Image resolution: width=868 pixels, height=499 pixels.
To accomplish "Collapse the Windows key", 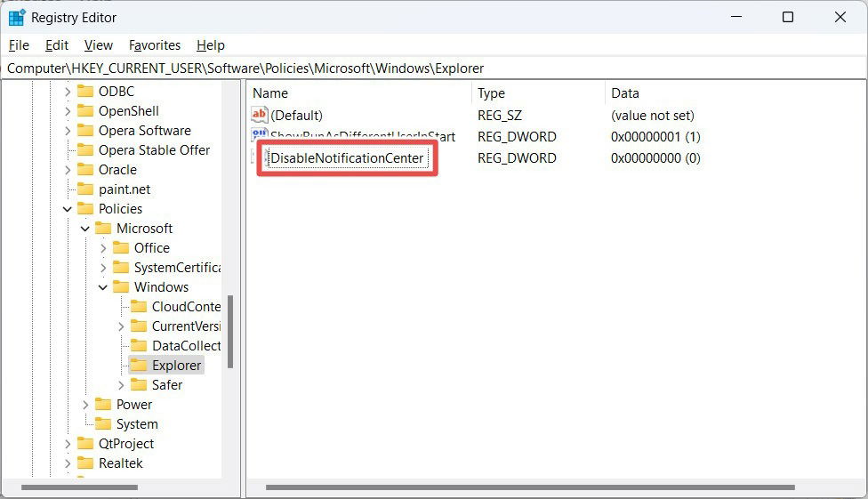I will coord(103,287).
